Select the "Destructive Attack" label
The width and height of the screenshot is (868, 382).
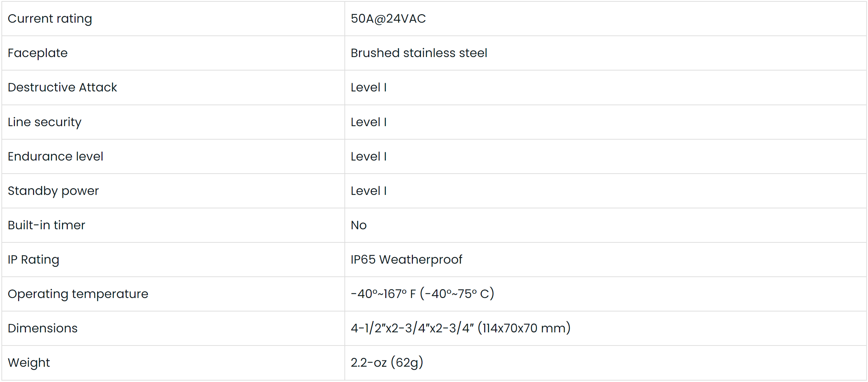(x=62, y=87)
